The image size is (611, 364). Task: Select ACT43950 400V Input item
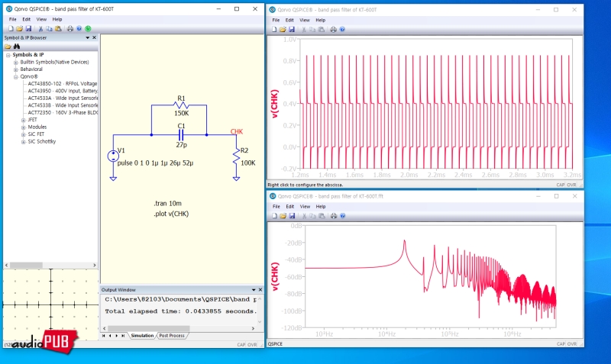pos(63,91)
